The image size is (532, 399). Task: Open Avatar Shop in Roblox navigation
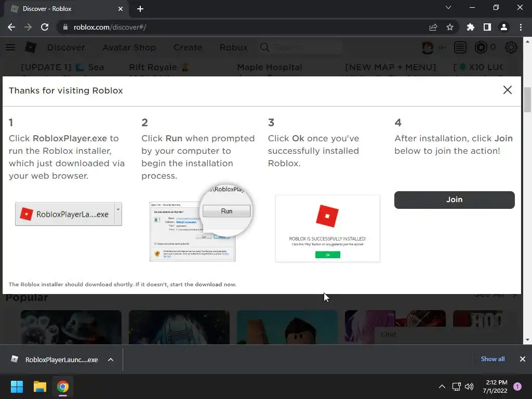point(129,47)
